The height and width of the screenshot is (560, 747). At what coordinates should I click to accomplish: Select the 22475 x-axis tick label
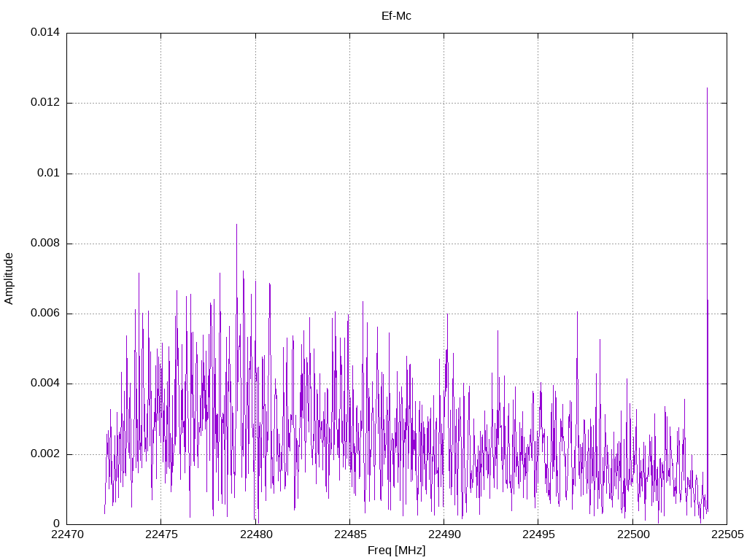160,535
